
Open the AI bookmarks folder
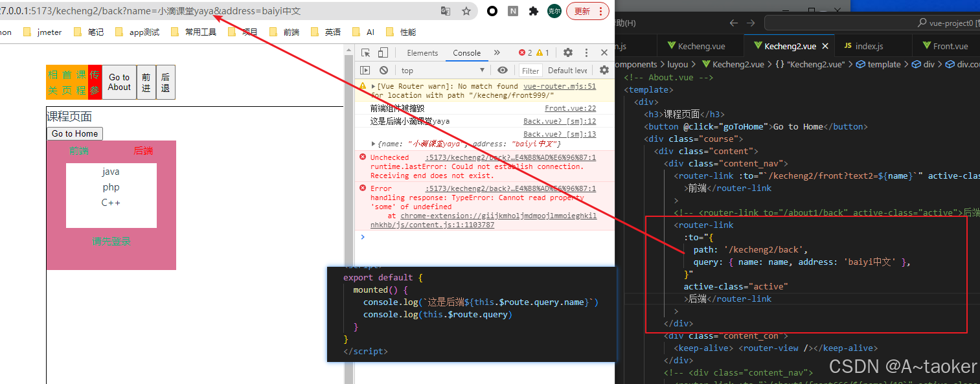363,32
